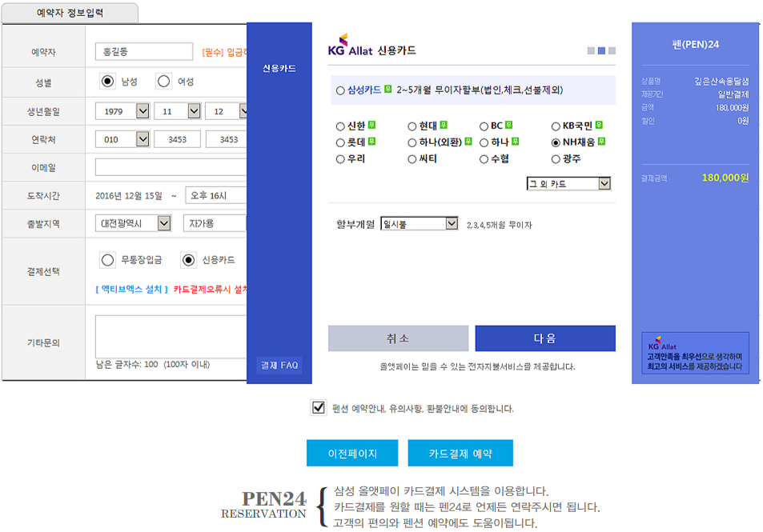Image resolution: width=763 pixels, height=532 pixels.
Task: Select the 신용카드 tab in the blue sidebar
Action: (279, 69)
